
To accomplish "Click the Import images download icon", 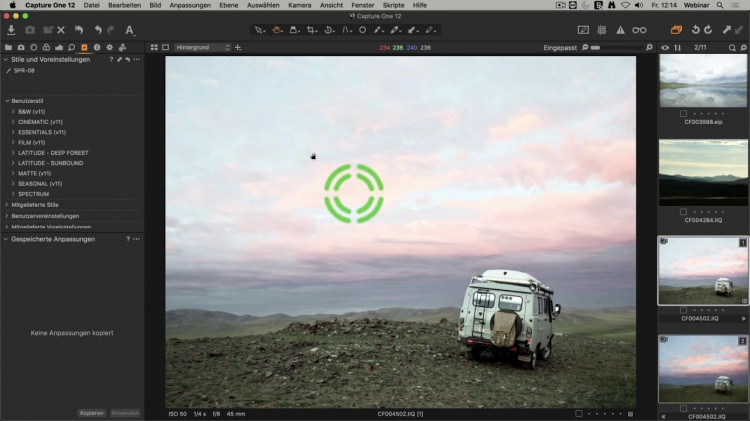I will pyautogui.click(x=11, y=30).
